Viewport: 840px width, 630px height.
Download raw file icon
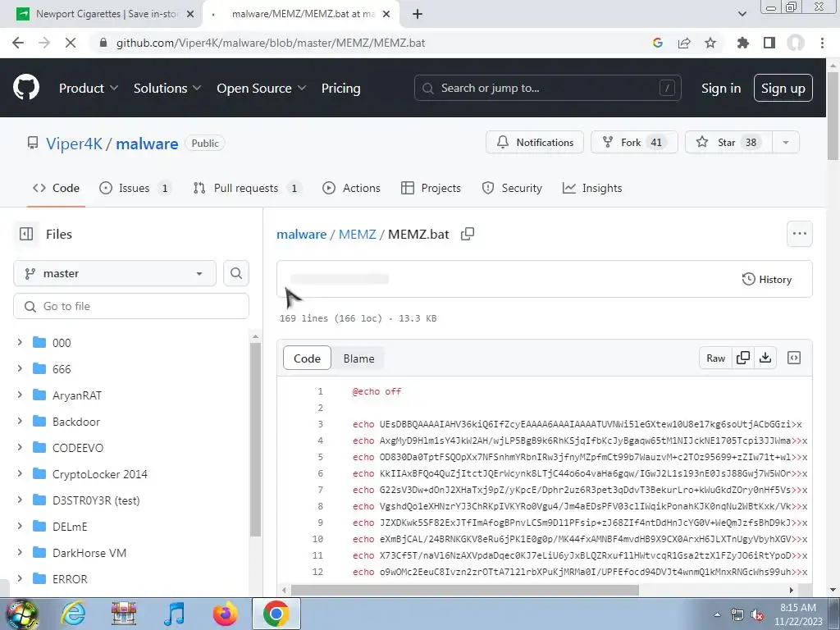coord(765,358)
